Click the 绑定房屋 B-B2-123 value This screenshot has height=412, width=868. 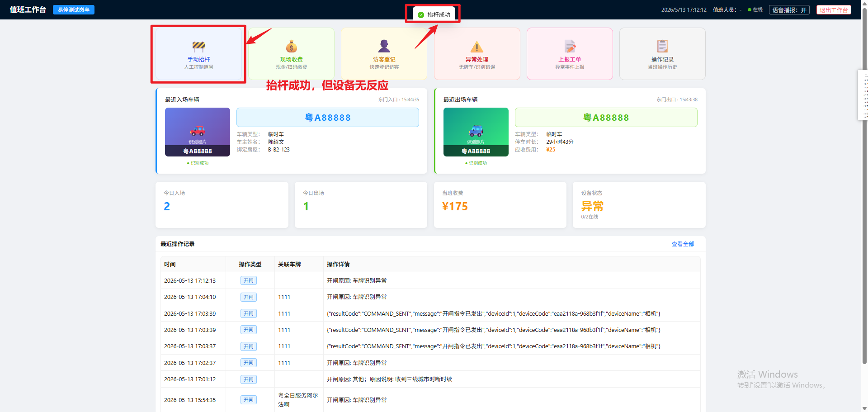coord(279,150)
